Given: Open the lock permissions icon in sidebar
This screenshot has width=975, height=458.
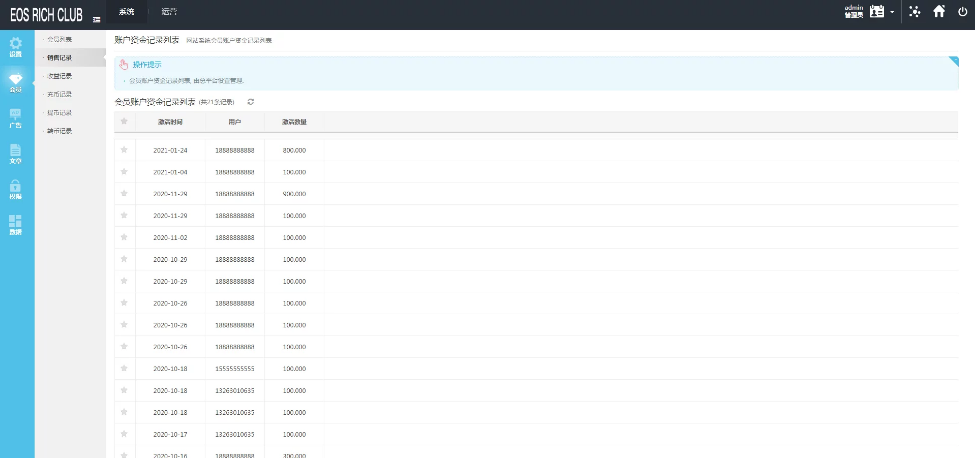Looking at the screenshot, I should pos(15,188).
